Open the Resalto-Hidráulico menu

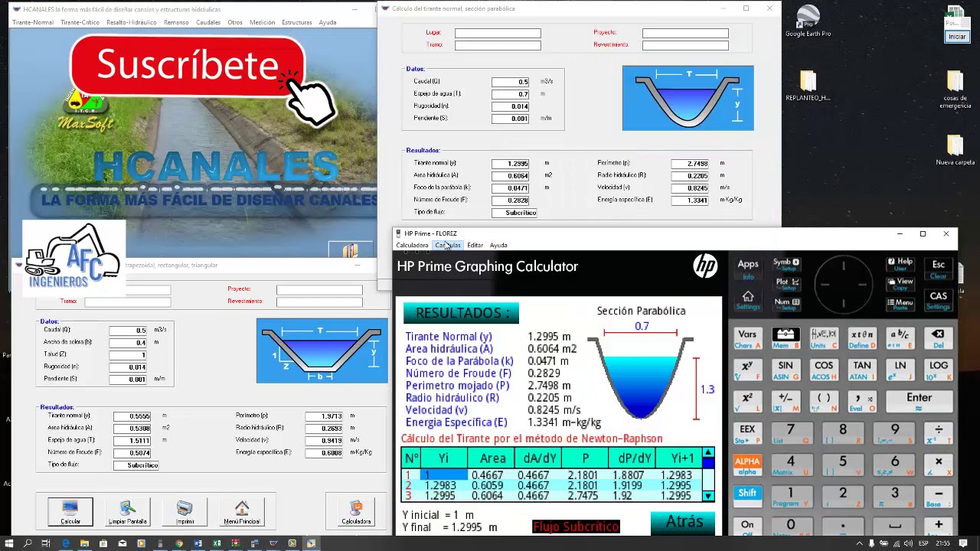(x=131, y=22)
